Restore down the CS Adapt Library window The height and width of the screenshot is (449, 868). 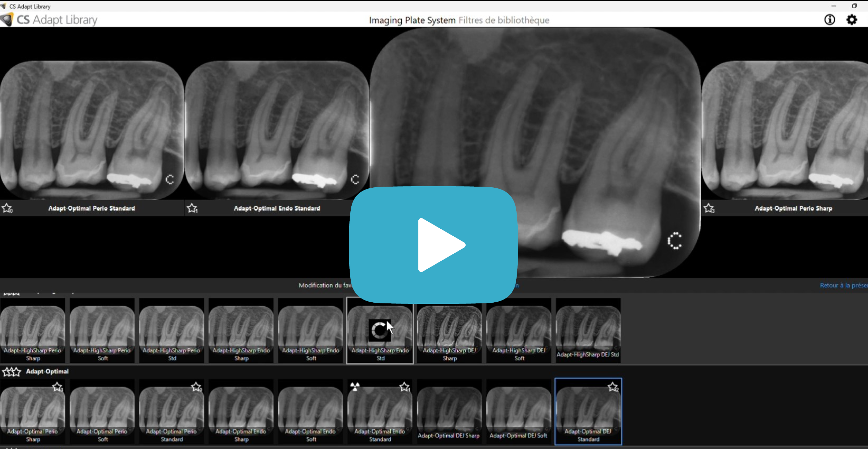pyautogui.click(x=854, y=6)
